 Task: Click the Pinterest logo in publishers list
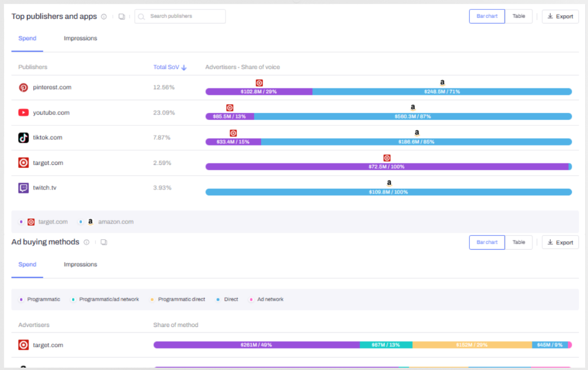23,88
